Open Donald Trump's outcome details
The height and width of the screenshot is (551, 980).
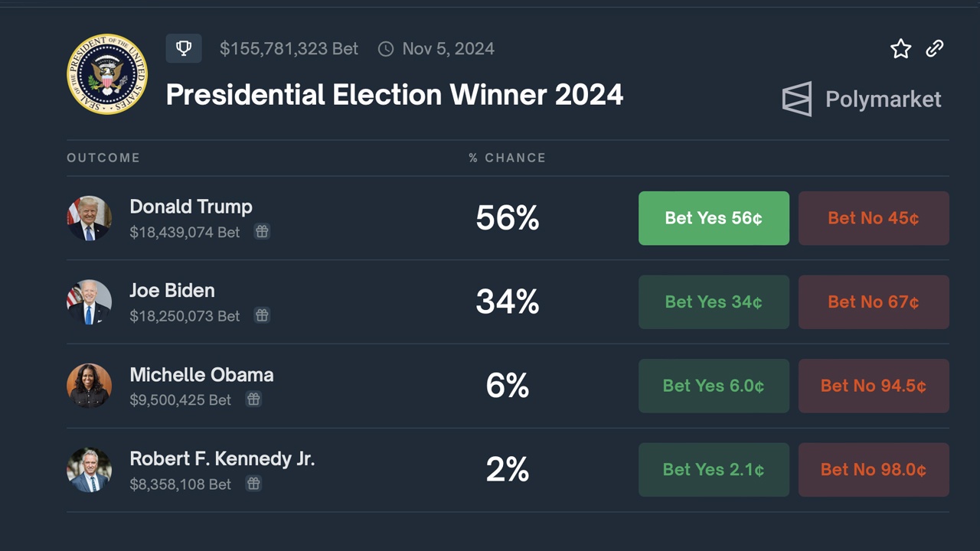[x=191, y=207]
